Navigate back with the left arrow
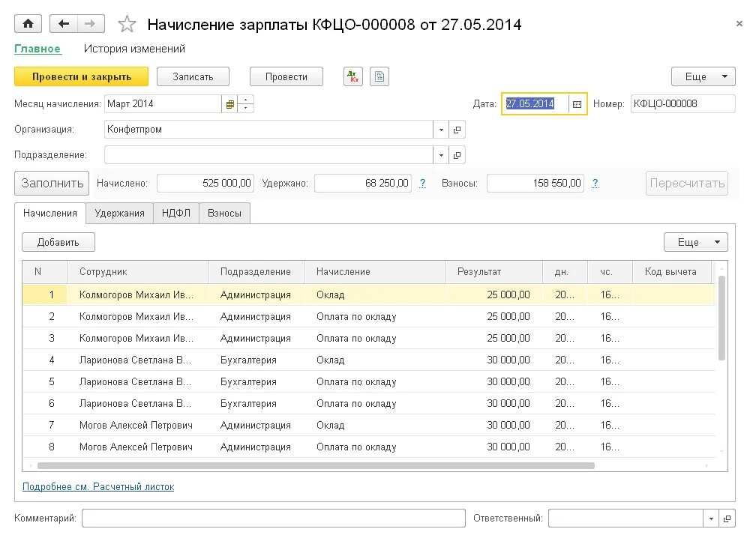This screenshot has height=538, width=756. [64, 23]
